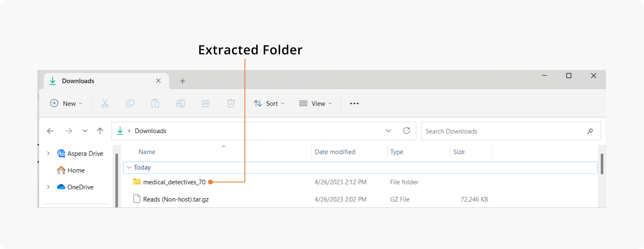Image resolution: width=644 pixels, height=249 pixels.
Task: Go up one folder level
Action: pos(100,131)
